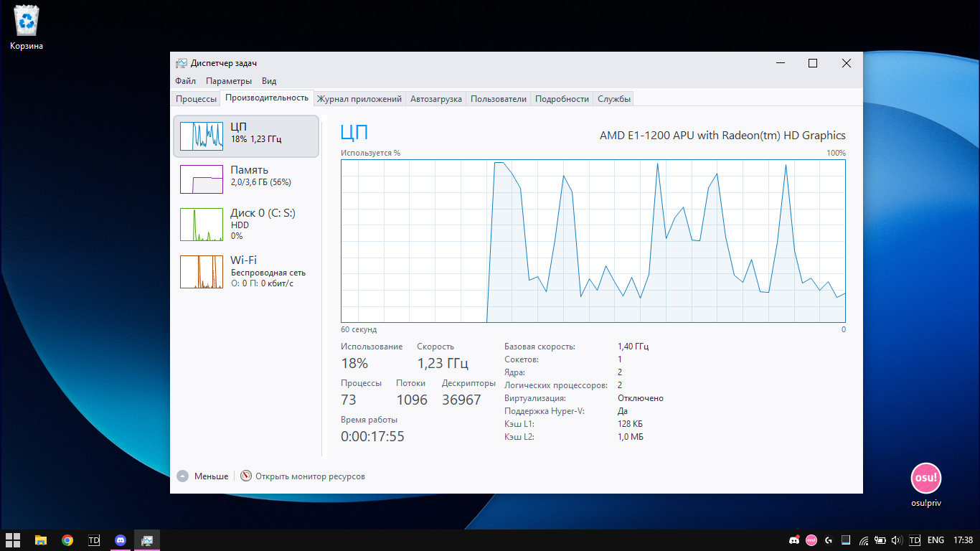Launch Google Chrome from the taskbar
980x551 pixels.
click(x=67, y=540)
